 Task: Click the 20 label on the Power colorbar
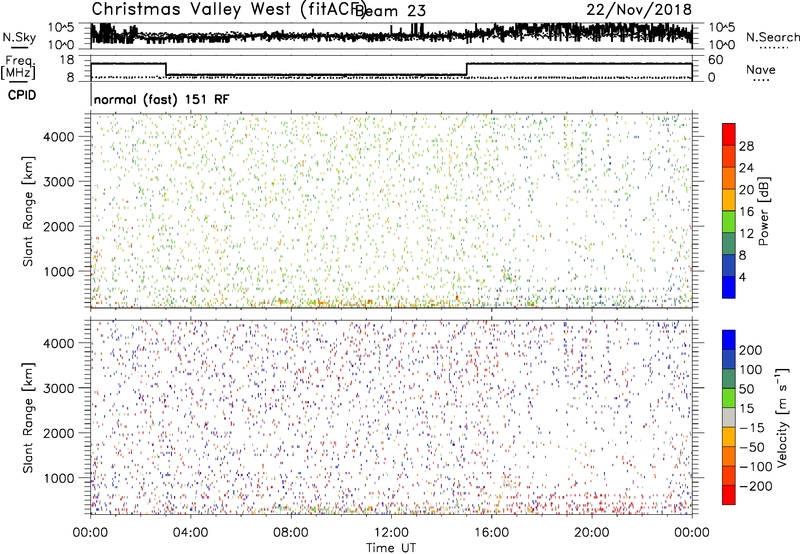(746, 190)
